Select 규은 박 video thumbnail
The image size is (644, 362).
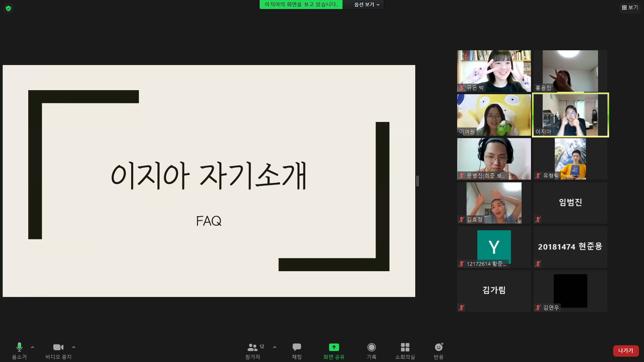[494, 71]
